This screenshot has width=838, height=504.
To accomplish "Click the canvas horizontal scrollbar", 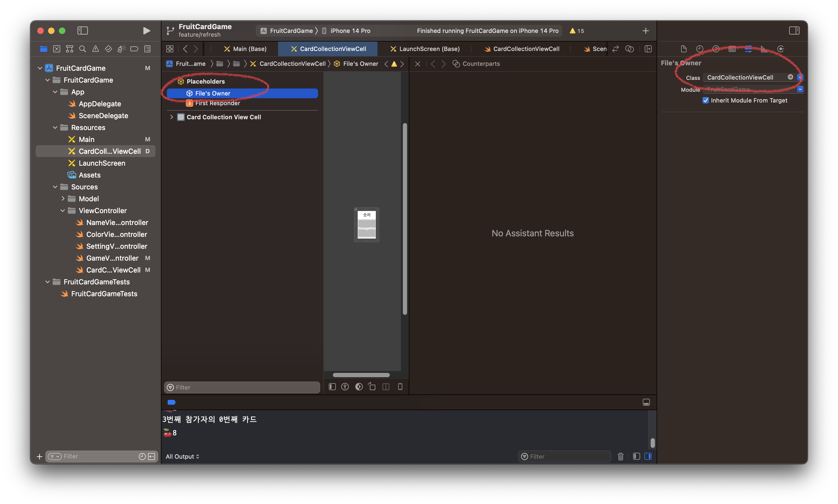I will coord(361,375).
